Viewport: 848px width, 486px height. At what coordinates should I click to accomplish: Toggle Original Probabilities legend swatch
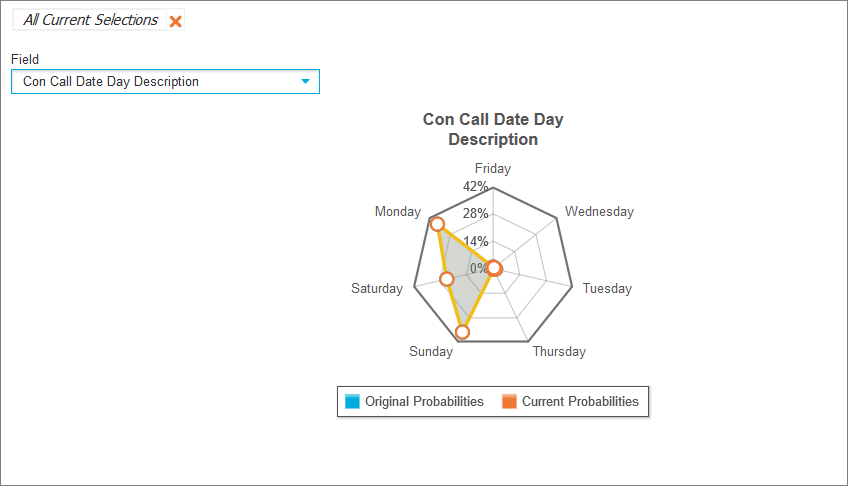352,401
